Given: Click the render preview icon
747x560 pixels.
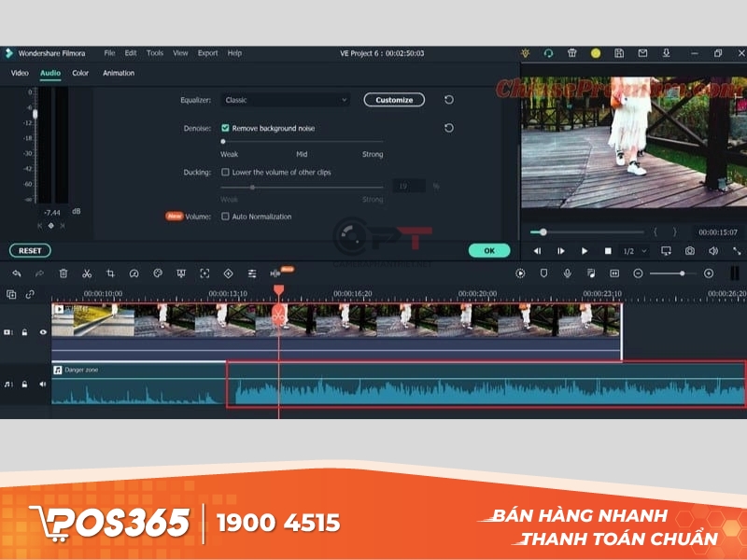Looking at the screenshot, I should 520,273.
